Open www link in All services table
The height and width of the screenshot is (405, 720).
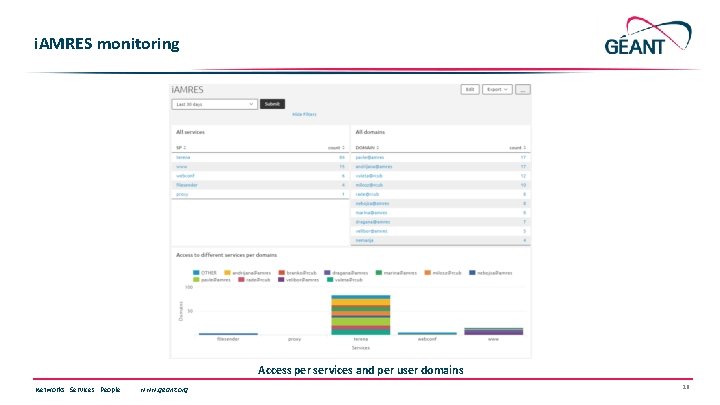[181, 167]
